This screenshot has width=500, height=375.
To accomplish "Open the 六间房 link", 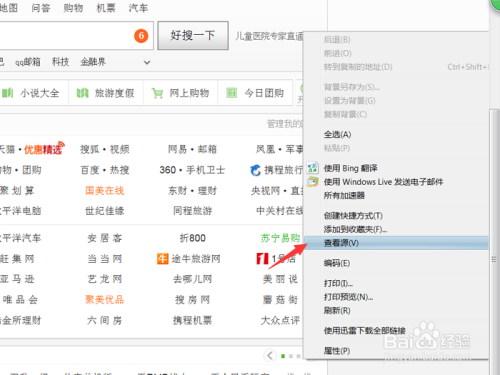I will pos(105,320).
